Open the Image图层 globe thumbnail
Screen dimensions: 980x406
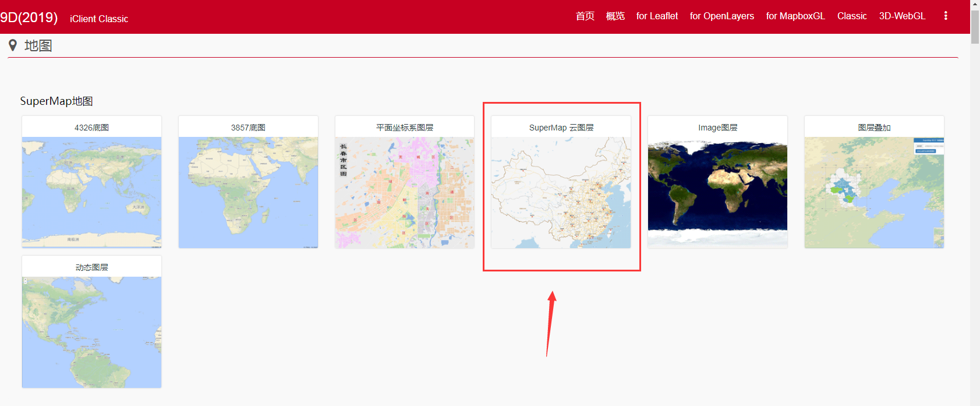[717, 193]
